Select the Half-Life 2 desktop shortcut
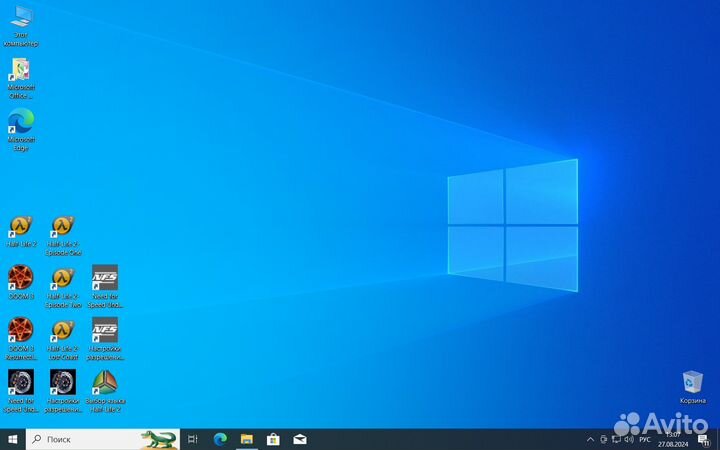 [21, 232]
